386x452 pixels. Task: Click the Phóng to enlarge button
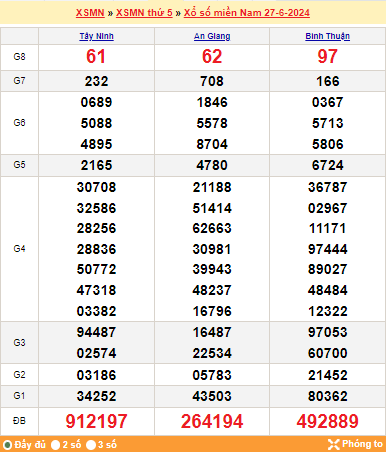coord(355,444)
